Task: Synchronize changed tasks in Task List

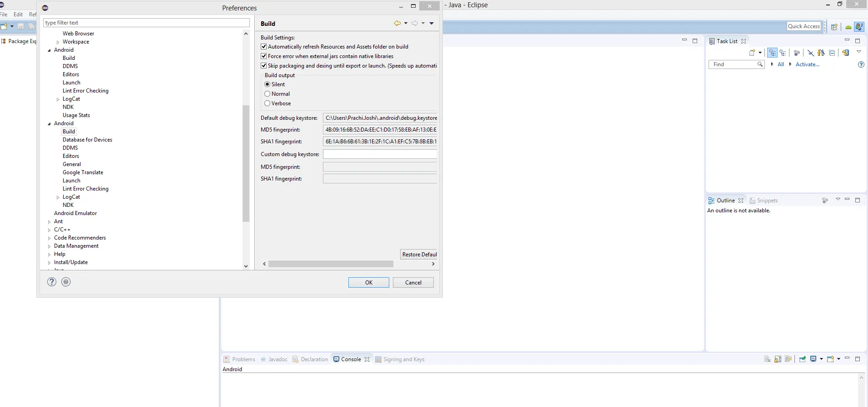Action: (x=845, y=53)
